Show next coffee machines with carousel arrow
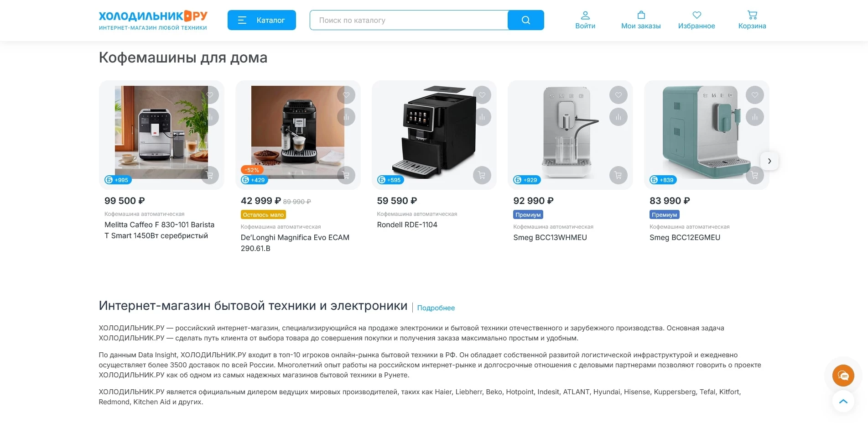868x423 pixels. tap(769, 161)
